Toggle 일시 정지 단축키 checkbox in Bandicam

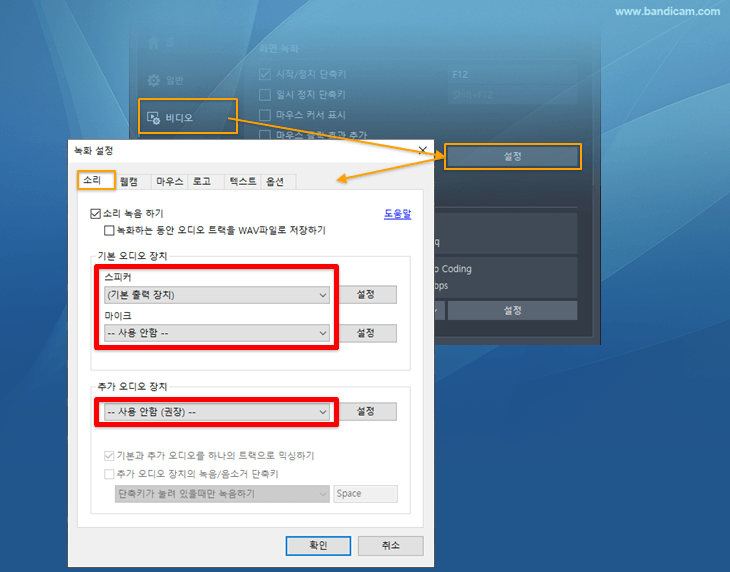point(265,95)
